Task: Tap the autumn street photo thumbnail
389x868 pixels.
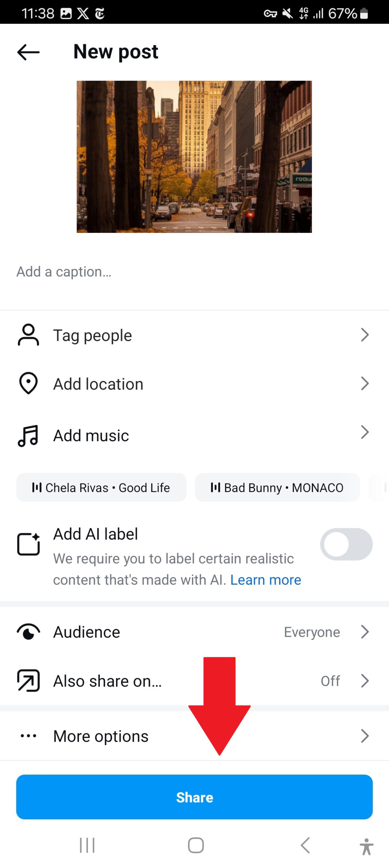Action: tap(194, 157)
